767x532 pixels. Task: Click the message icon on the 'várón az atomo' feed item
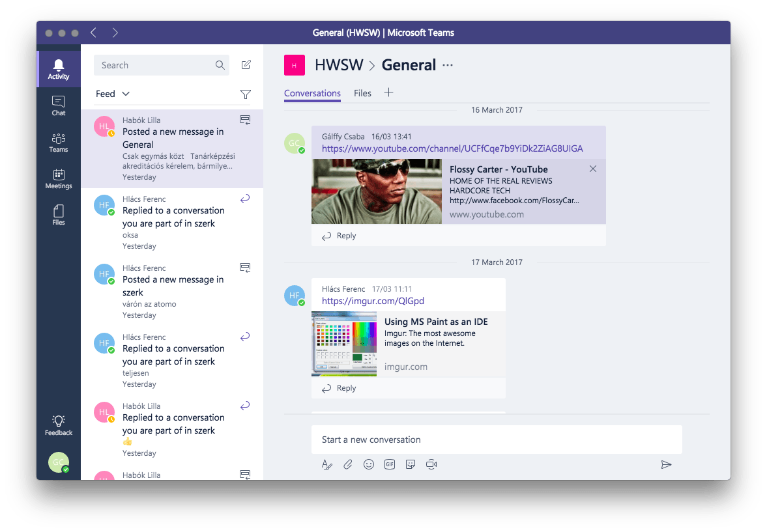[x=245, y=268]
